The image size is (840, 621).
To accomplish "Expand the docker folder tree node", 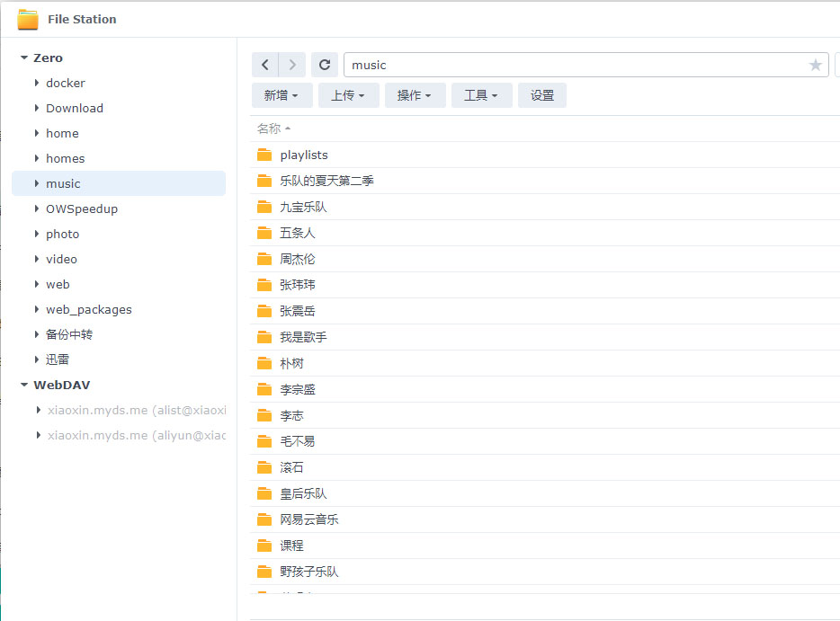I will click(37, 83).
